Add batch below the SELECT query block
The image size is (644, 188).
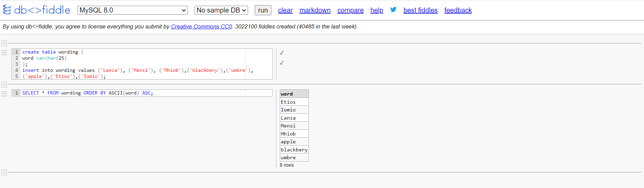point(4,172)
